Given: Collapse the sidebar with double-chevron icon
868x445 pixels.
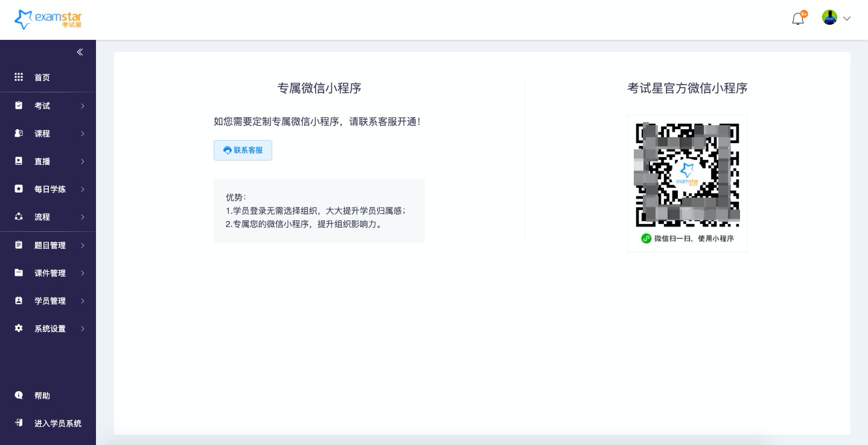Looking at the screenshot, I should tap(80, 52).
